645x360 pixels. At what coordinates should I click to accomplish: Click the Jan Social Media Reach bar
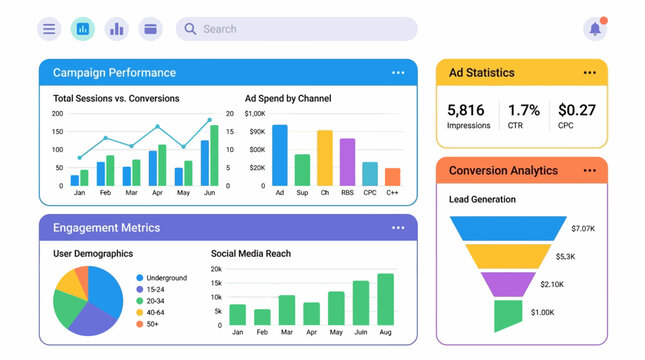coord(237,315)
